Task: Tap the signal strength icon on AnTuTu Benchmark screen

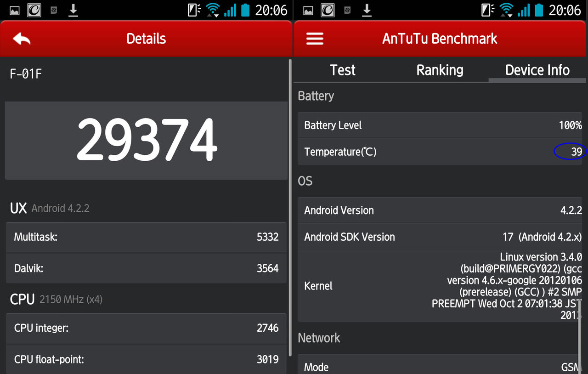Action: pyautogui.click(x=524, y=10)
